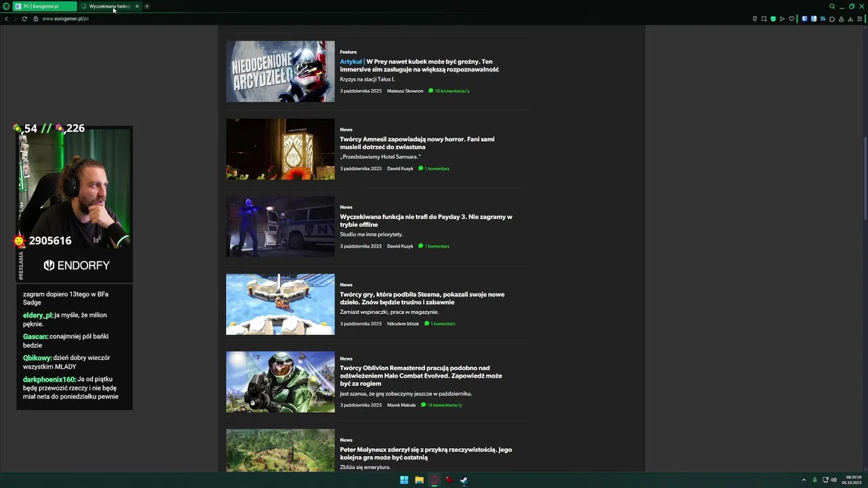Open the 7TV extension icon
The height and width of the screenshot is (488, 868).
pyautogui.click(x=823, y=18)
